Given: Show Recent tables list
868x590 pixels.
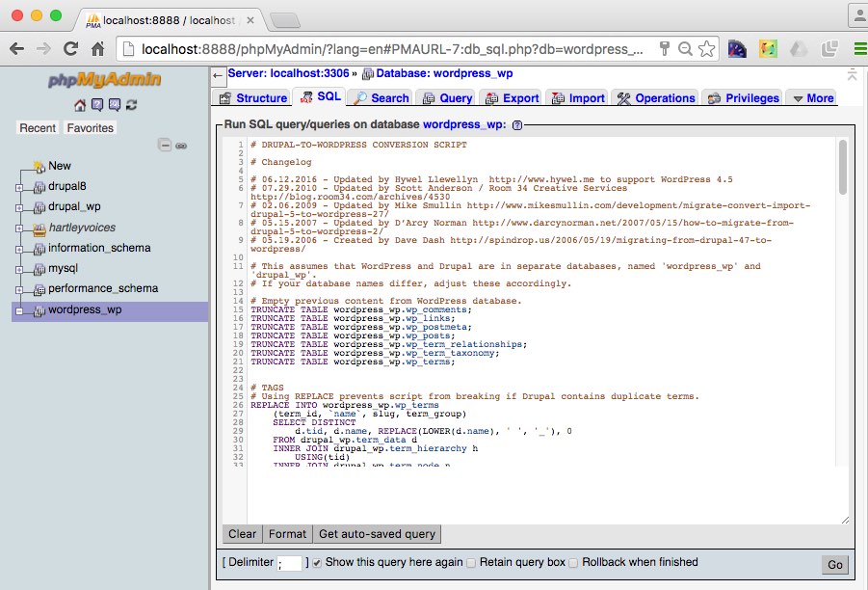Looking at the screenshot, I should coord(38,128).
